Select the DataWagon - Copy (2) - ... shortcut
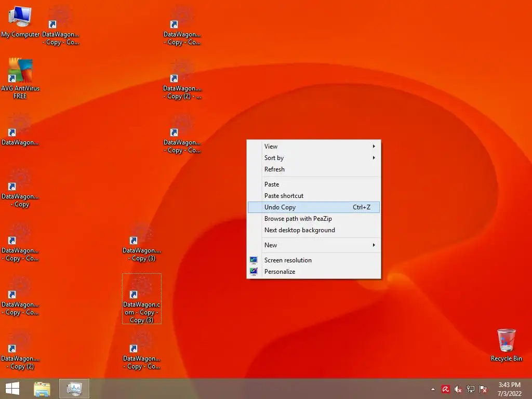This screenshot has width=532, height=399. click(x=182, y=80)
